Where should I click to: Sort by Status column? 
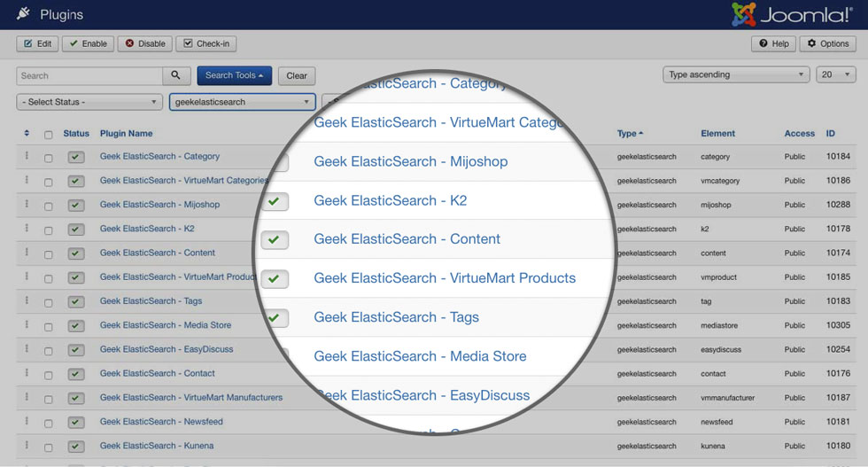coord(76,134)
